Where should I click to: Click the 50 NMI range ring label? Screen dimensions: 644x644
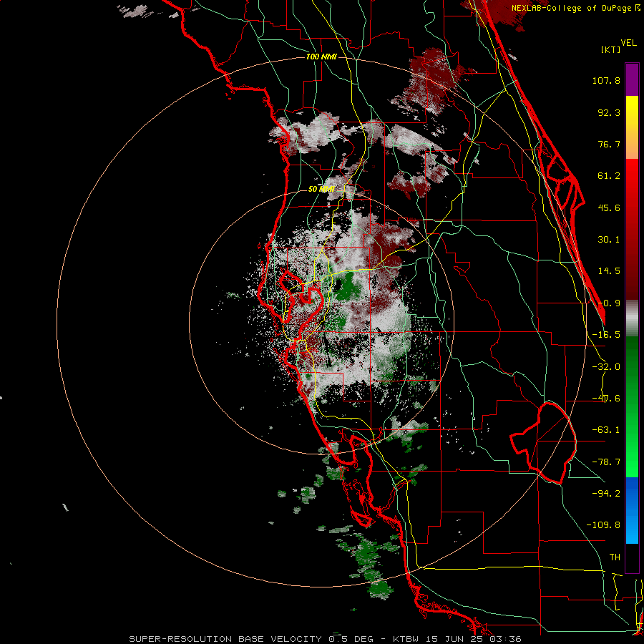321,190
